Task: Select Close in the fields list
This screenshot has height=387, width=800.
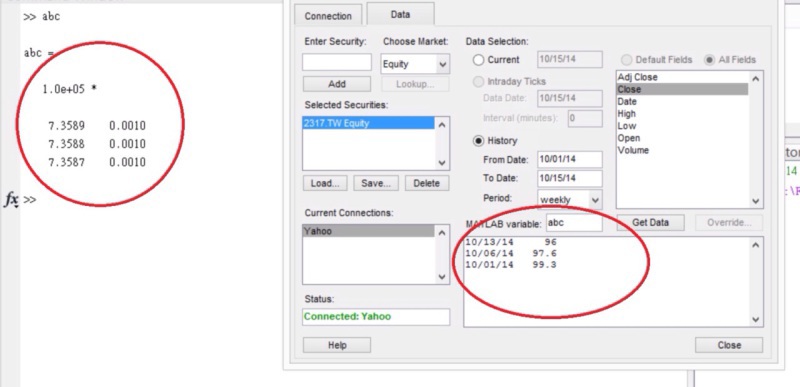Action: pyautogui.click(x=682, y=89)
